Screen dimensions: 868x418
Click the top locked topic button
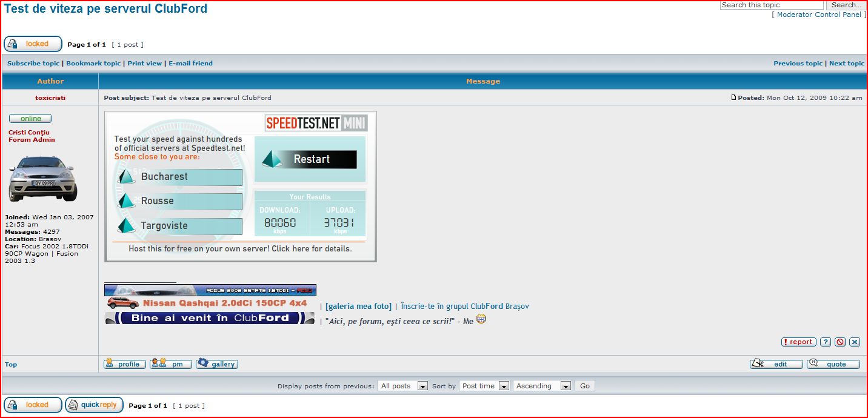point(33,44)
